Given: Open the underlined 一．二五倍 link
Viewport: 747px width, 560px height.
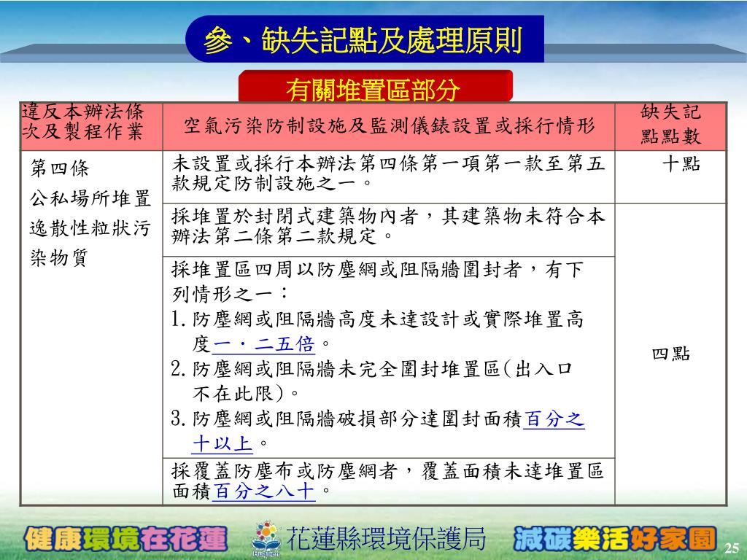Looking at the screenshot, I should (263, 344).
